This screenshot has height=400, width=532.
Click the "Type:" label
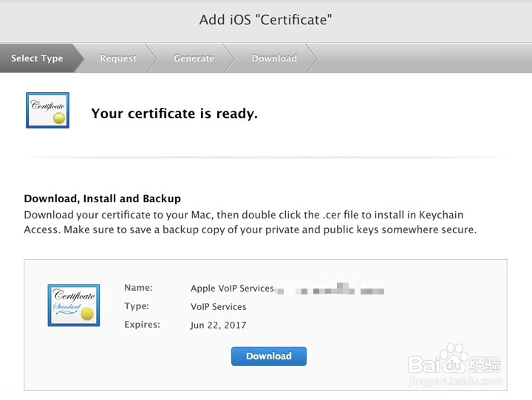(137, 306)
